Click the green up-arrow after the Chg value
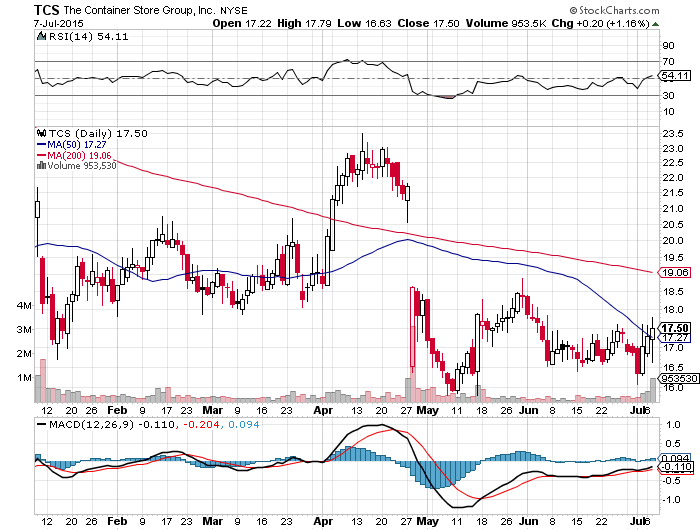This screenshot has height=530, width=700. [655, 24]
